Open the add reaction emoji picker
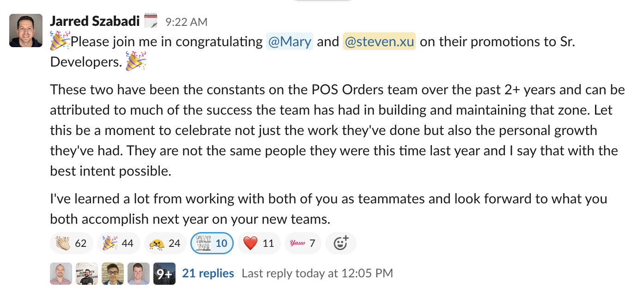The width and height of the screenshot is (644, 294). point(340,243)
